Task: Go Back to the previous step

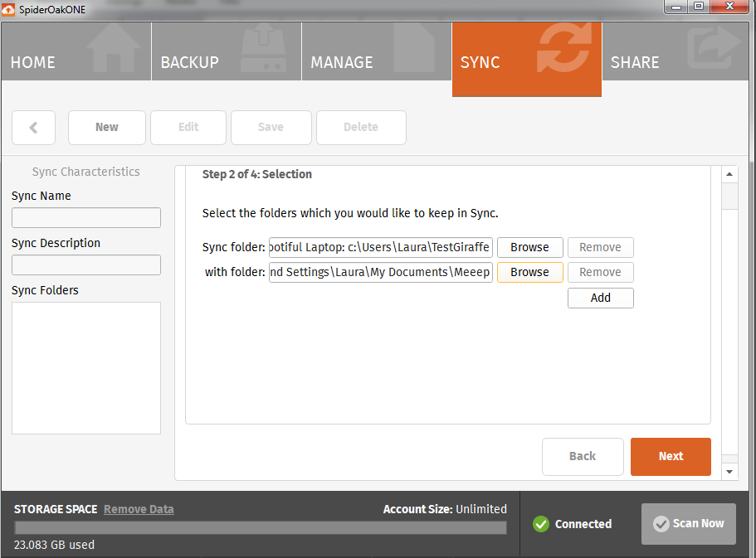Action: coord(583,456)
